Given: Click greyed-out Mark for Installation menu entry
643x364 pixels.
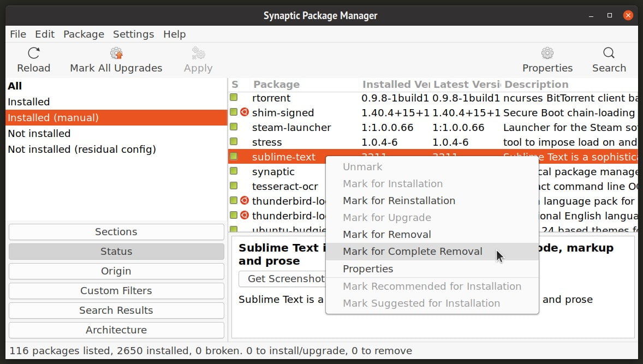Looking at the screenshot, I should (432, 184).
